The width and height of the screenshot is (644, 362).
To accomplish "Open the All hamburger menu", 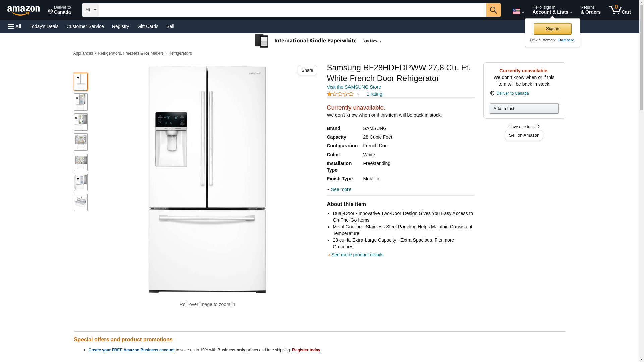I will [x=15, y=26].
